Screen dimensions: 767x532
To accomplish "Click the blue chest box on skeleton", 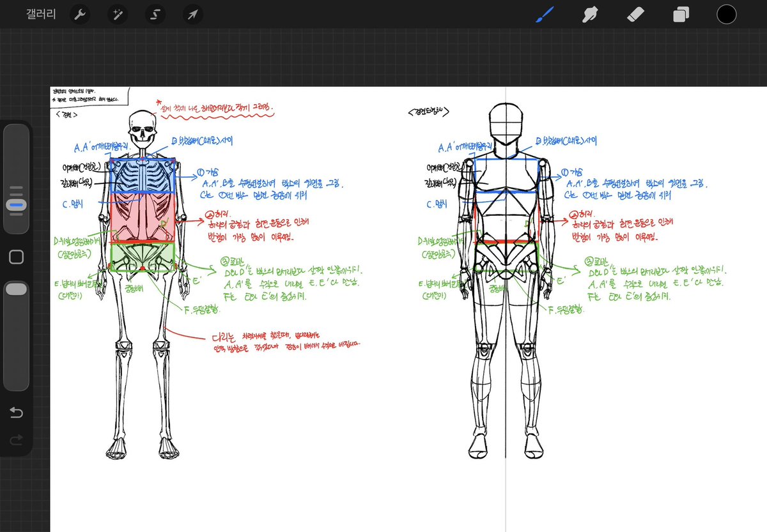I will [143, 176].
